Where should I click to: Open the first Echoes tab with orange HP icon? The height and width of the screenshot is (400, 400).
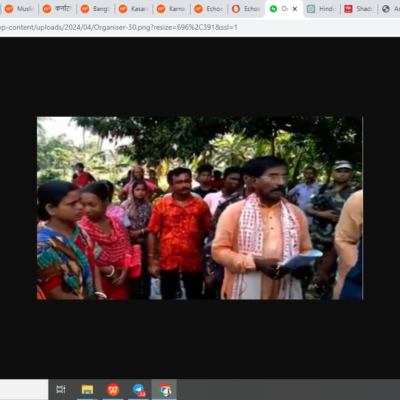pyautogui.click(x=209, y=9)
